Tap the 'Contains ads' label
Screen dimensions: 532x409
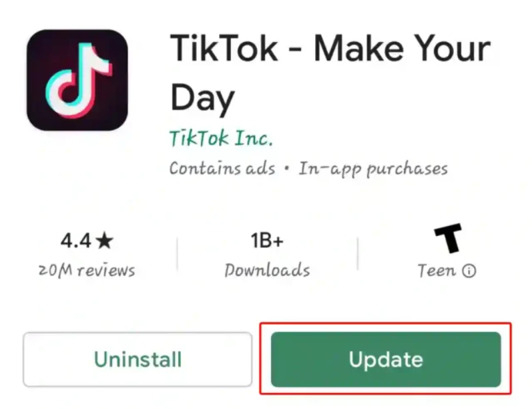pos(222,168)
